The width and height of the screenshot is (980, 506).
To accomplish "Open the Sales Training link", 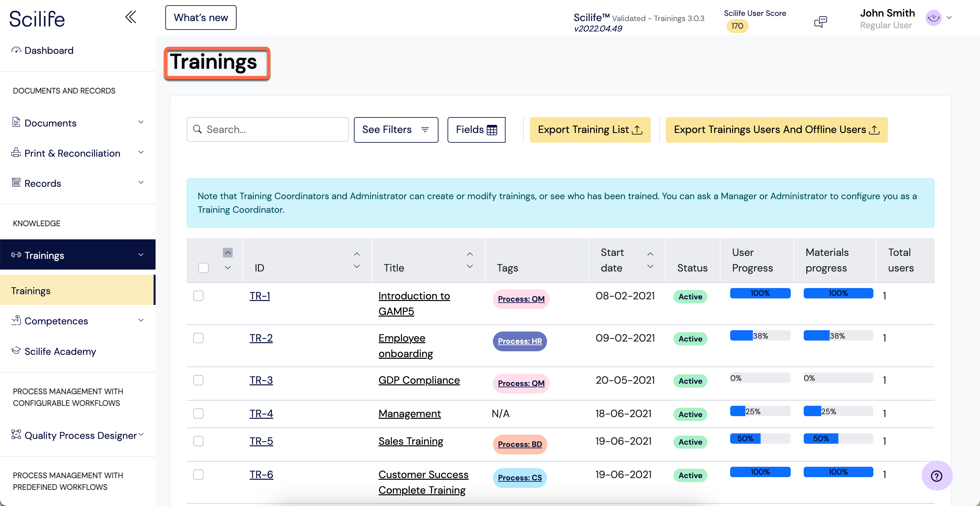I will (411, 440).
